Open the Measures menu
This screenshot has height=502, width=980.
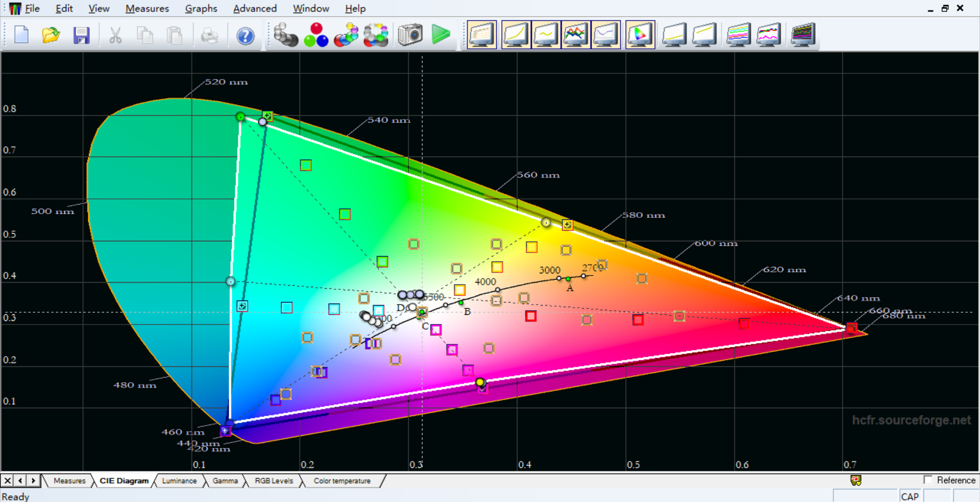click(147, 9)
